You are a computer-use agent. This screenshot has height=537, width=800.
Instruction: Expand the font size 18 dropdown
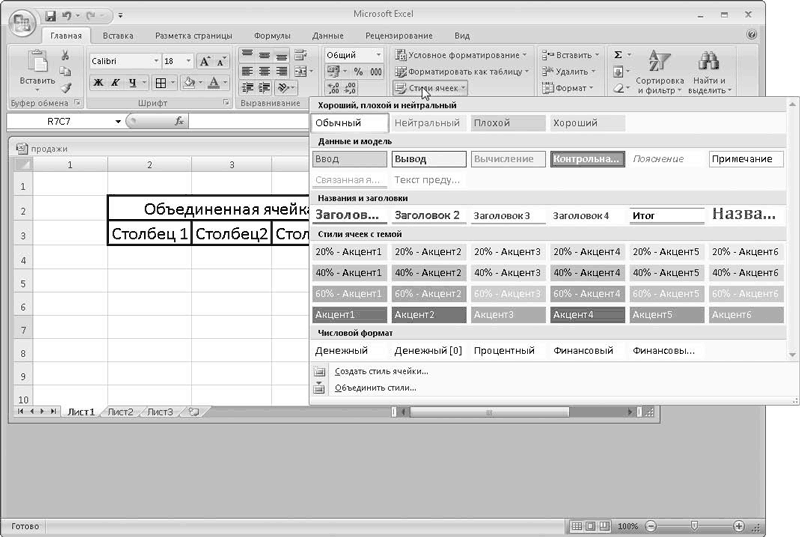(x=187, y=61)
